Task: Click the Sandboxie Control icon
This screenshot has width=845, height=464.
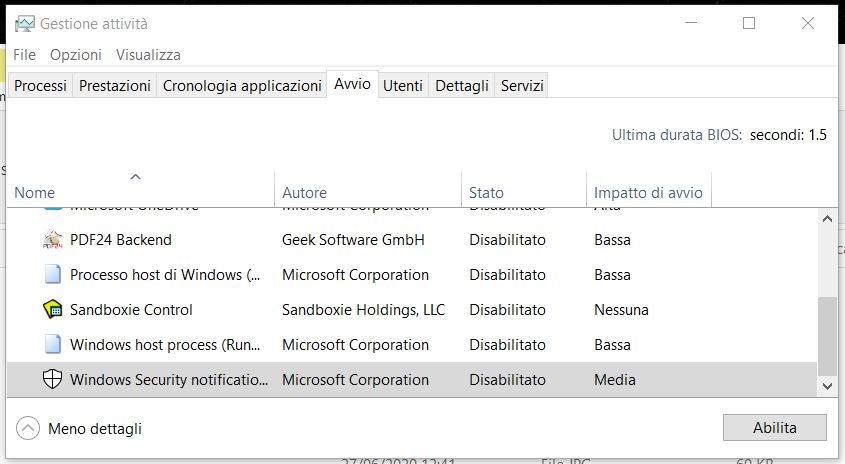Action: (53, 310)
